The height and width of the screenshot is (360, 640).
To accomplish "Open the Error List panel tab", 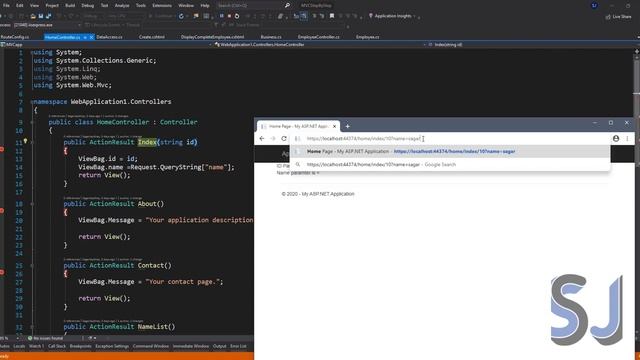I will click(x=238, y=346).
